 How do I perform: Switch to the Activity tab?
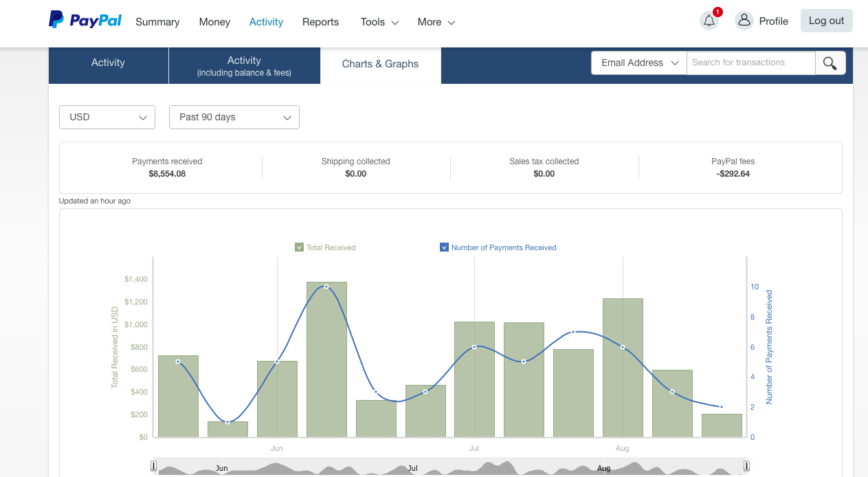click(108, 65)
